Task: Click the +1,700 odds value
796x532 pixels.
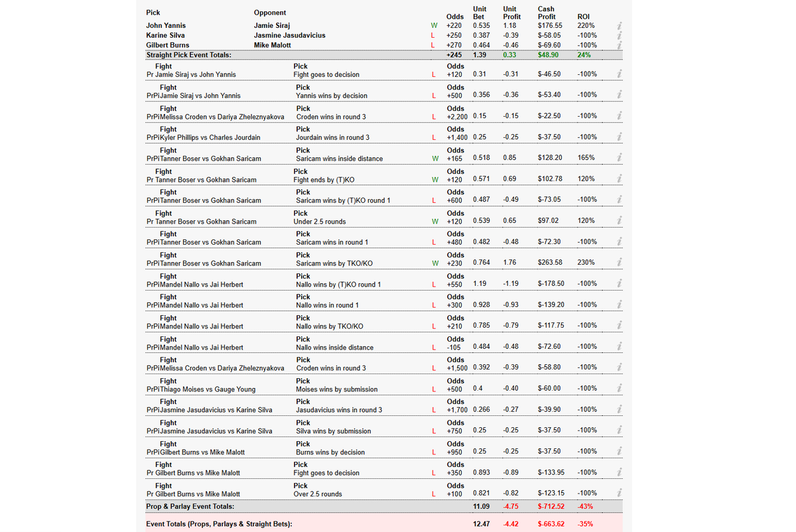Action: coord(457,410)
